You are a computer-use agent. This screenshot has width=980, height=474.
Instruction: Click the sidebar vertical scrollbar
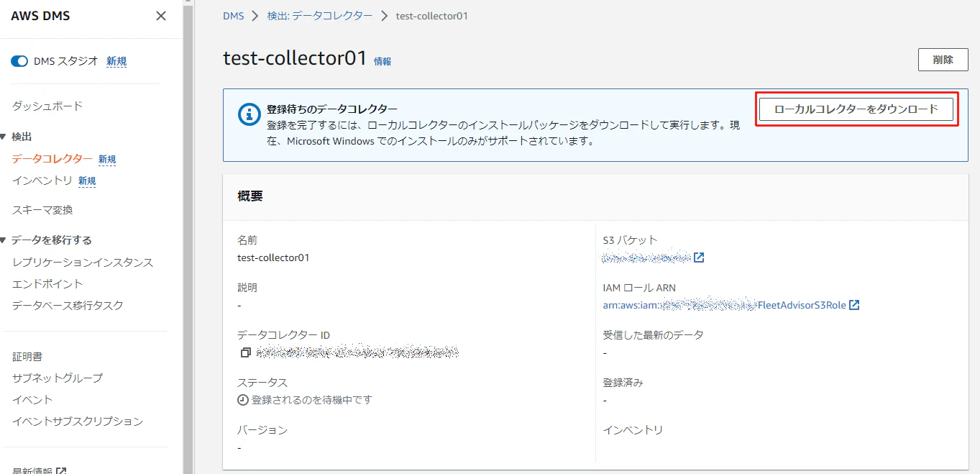point(188,237)
